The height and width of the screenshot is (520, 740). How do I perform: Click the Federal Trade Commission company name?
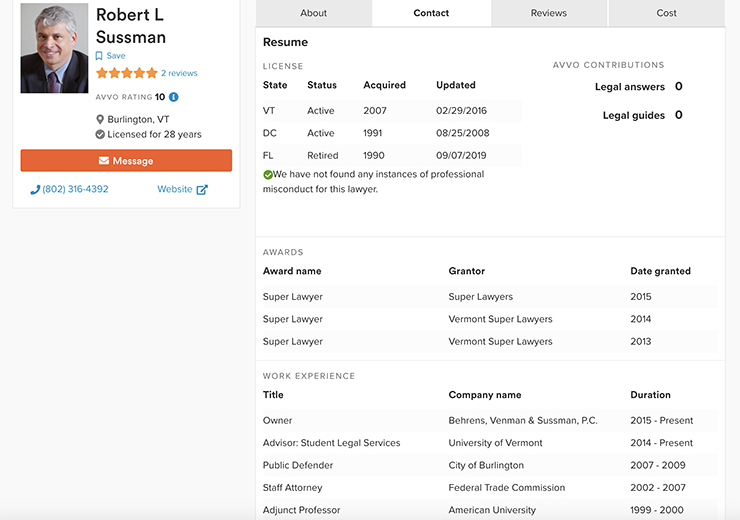(x=506, y=488)
